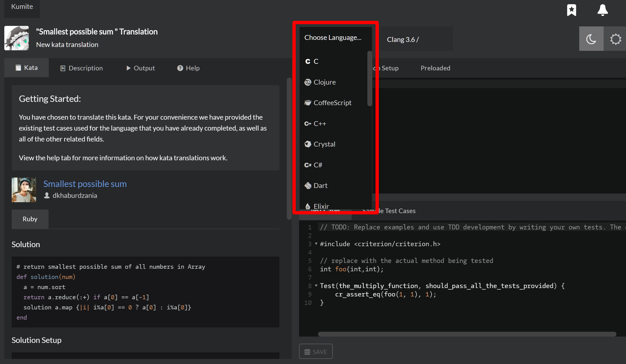This screenshot has width=626, height=364.
Task: Click the 'def solution(num)' Ruby line
Action: click(x=46, y=277)
